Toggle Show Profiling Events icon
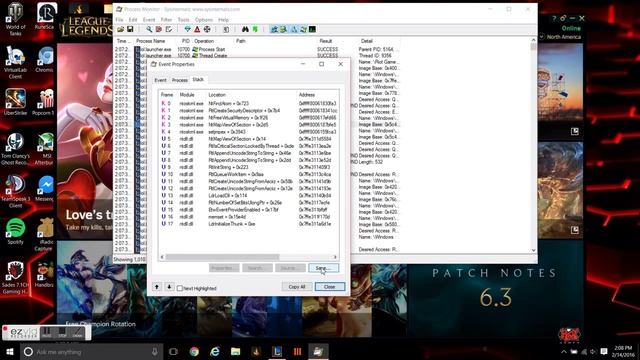Viewport: 640px width, 360px height. click(312, 29)
